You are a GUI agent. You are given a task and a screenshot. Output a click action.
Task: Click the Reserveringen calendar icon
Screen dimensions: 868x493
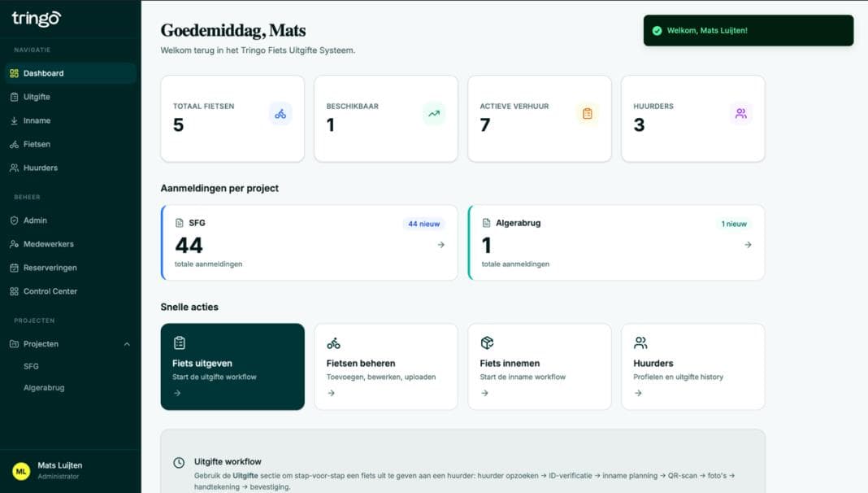tap(15, 268)
